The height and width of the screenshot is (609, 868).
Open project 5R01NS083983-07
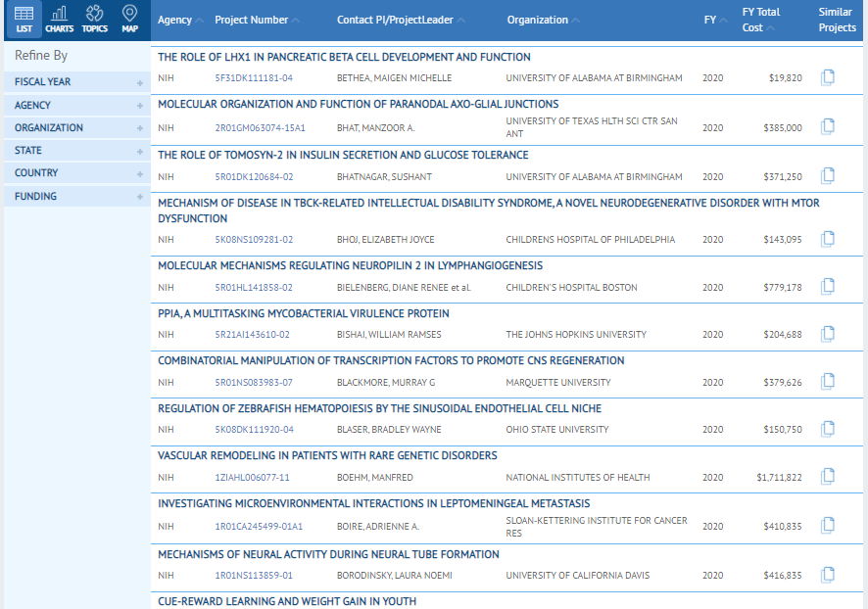254,383
